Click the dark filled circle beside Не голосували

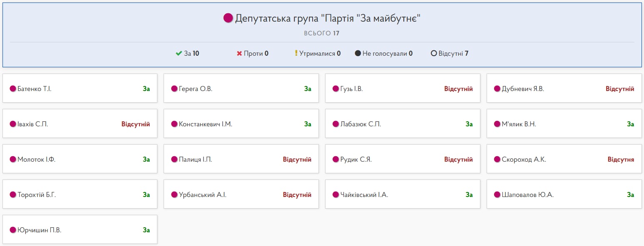[x=358, y=54]
